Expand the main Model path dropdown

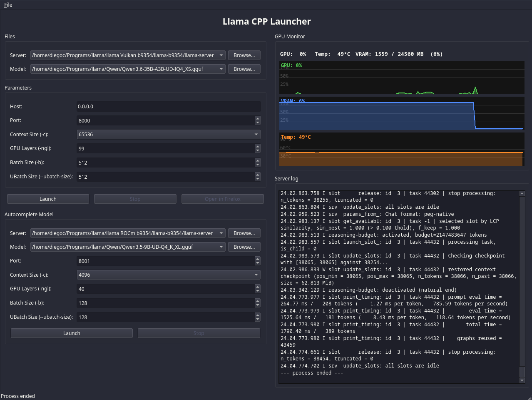pos(221,69)
